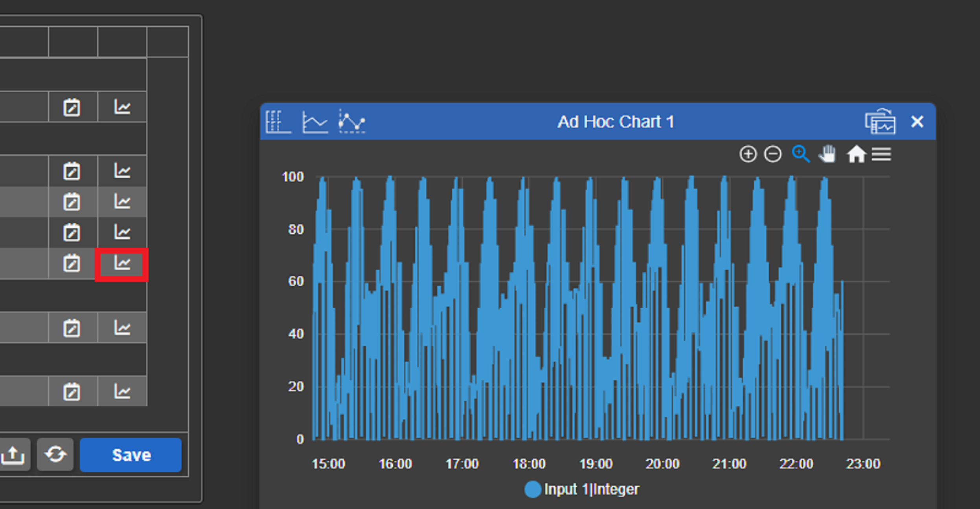Activate the panning hand tool

tap(827, 154)
